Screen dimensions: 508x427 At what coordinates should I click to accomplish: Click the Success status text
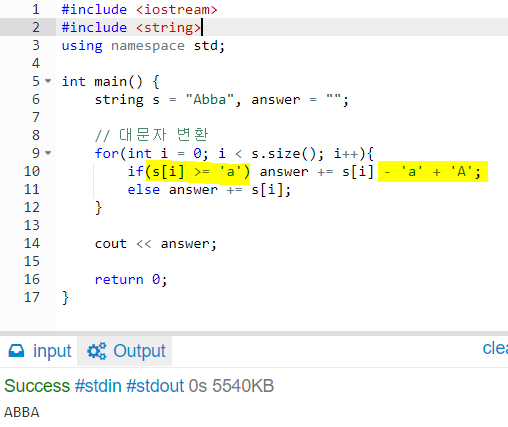click(x=37, y=386)
